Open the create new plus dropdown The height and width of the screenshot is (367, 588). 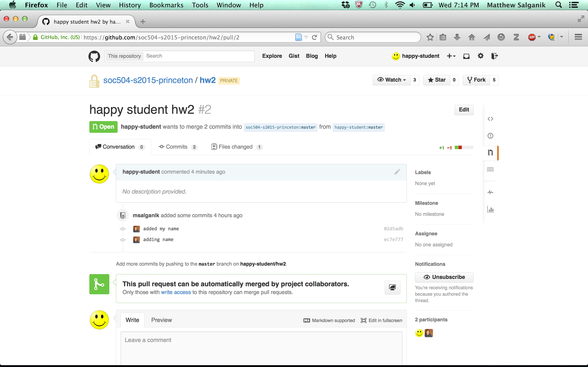[x=451, y=56]
